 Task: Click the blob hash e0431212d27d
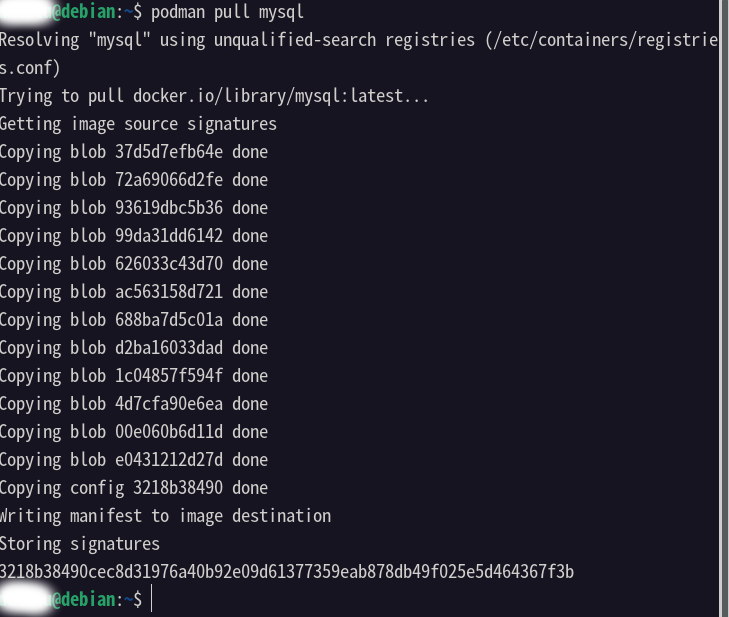point(169,460)
